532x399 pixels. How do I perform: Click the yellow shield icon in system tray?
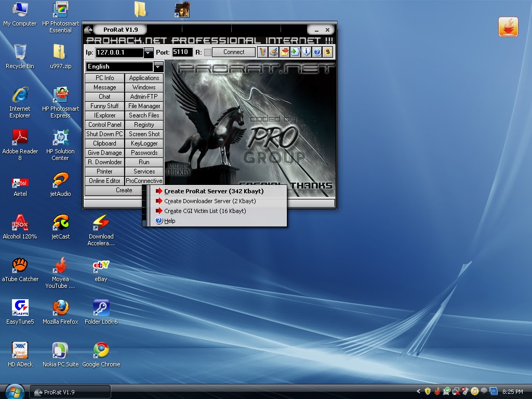pyautogui.click(x=428, y=391)
